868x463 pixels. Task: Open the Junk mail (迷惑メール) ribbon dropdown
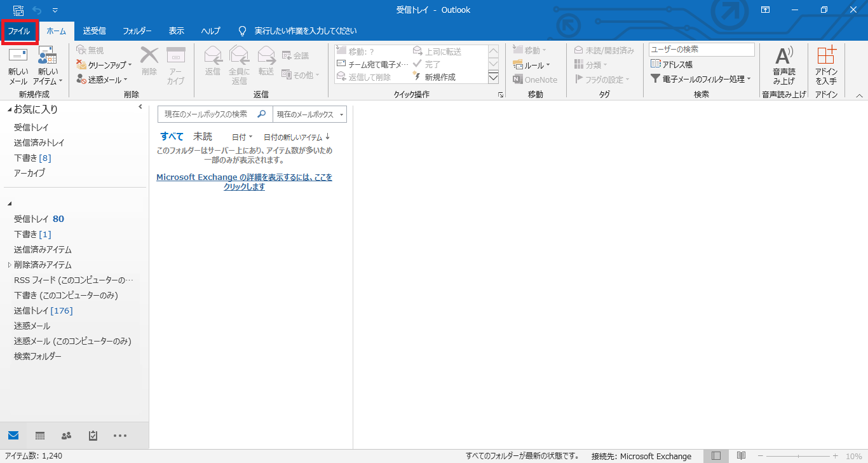(102, 79)
